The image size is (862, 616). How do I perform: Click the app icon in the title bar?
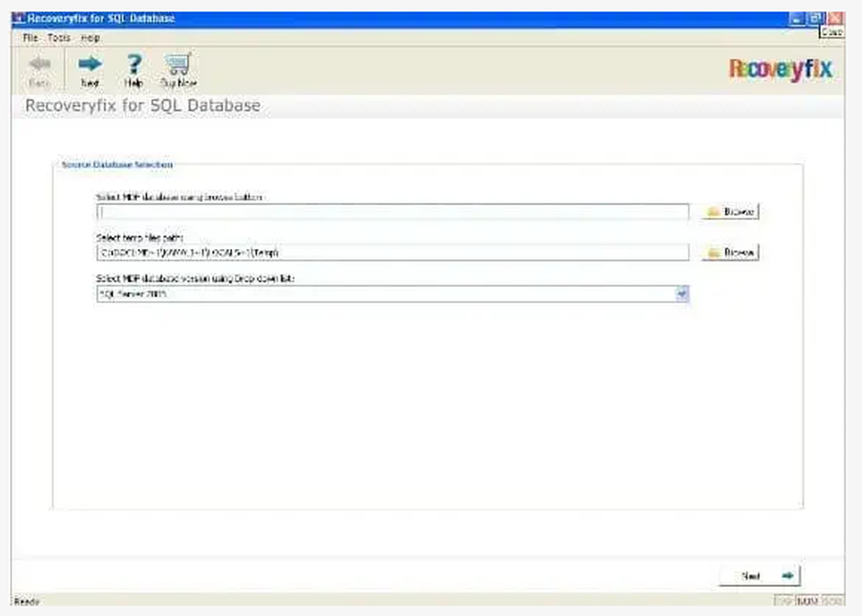[19, 19]
